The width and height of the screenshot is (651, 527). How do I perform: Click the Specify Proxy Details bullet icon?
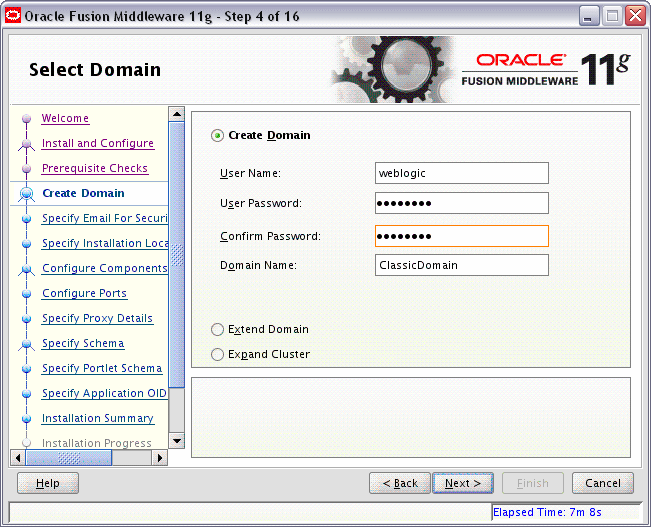pyautogui.click(x=27, y=319)
